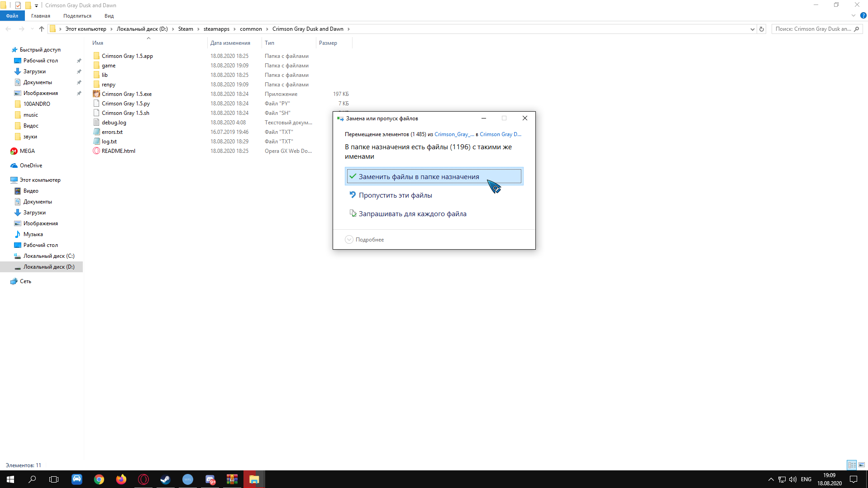Open the Windows Start menu
The image size is (868, 488).
click(10, 479)
